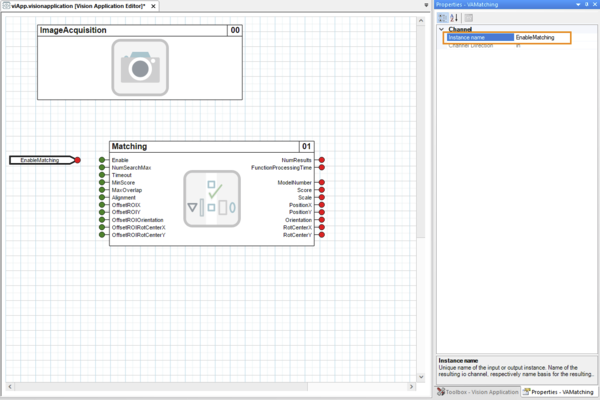Click the red Scale output pin

pyautogui.click(x=322, y=198)
